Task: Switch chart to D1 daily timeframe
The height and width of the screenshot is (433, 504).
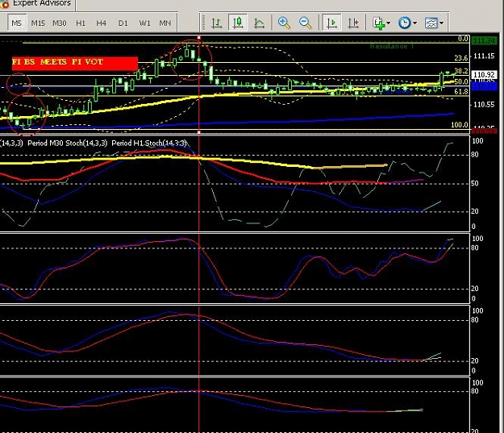Action: tap(123, 23)
